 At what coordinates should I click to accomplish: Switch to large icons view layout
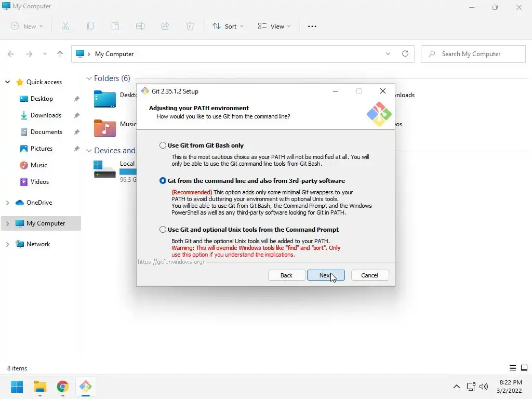pyautogui.click(x=524, y=368)
